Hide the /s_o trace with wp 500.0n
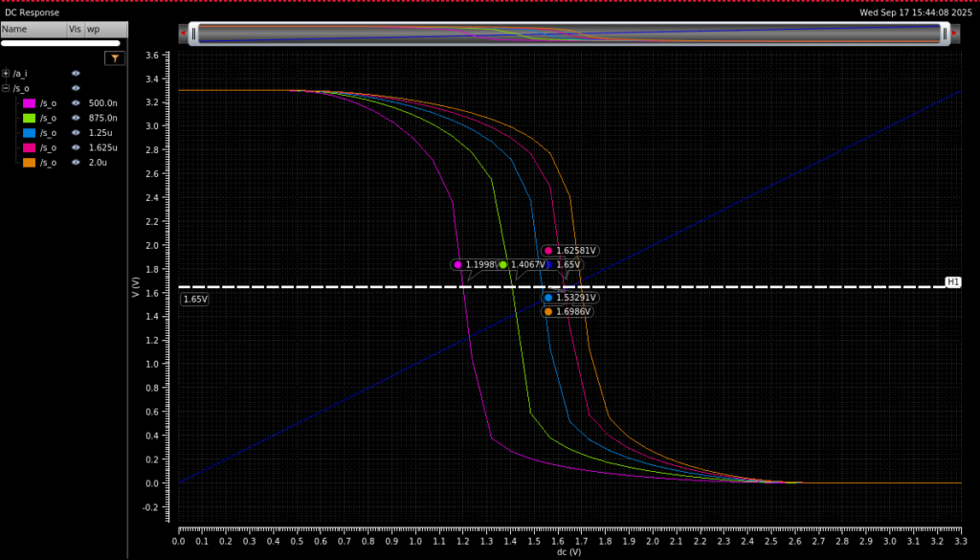The image size is (980, 560). click(76, 103)
